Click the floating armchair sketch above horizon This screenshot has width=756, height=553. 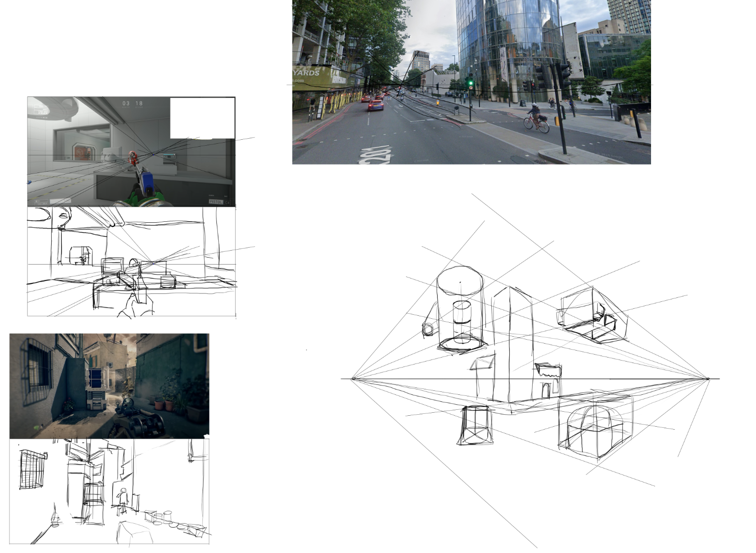(591, 316)
